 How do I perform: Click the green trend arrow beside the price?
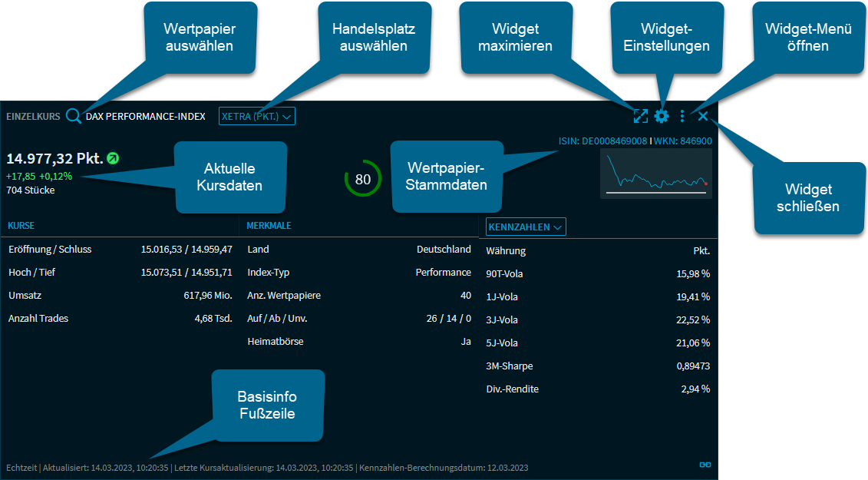(113, 159)
